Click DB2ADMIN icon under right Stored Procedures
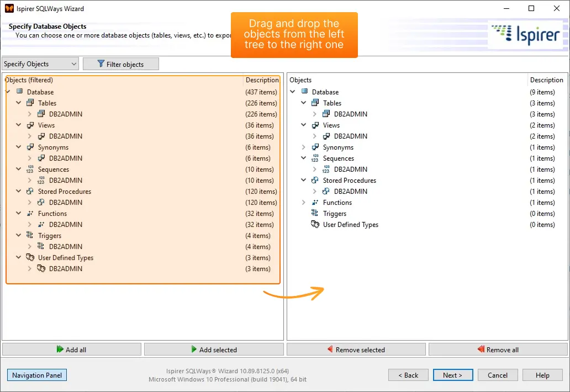The image size is (570, 392). [326, 191]
